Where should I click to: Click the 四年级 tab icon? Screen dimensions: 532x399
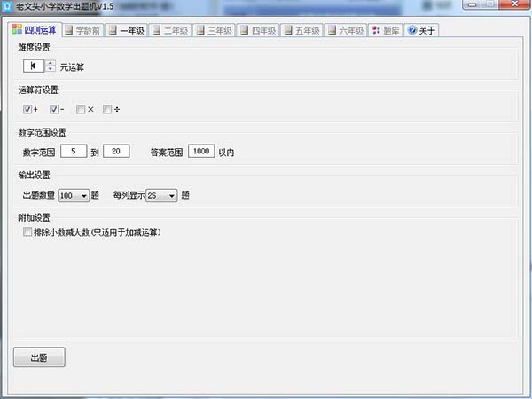(x=244, y=30)
